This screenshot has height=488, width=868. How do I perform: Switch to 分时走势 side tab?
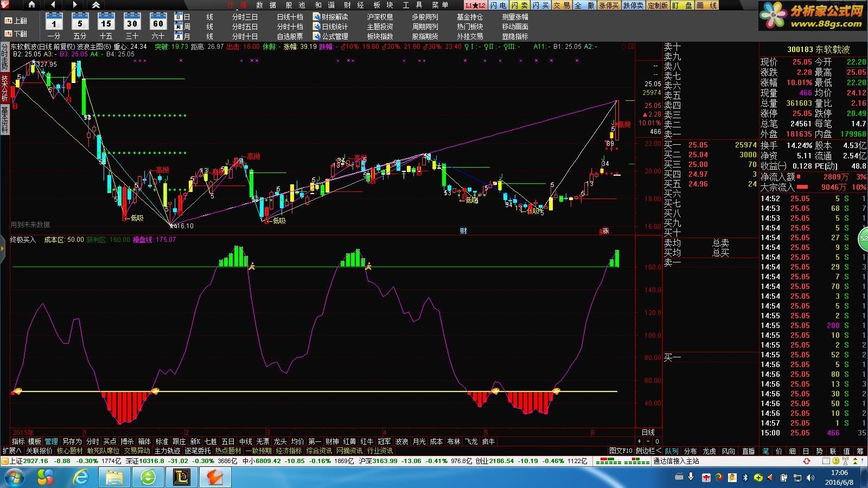(4, 57)
